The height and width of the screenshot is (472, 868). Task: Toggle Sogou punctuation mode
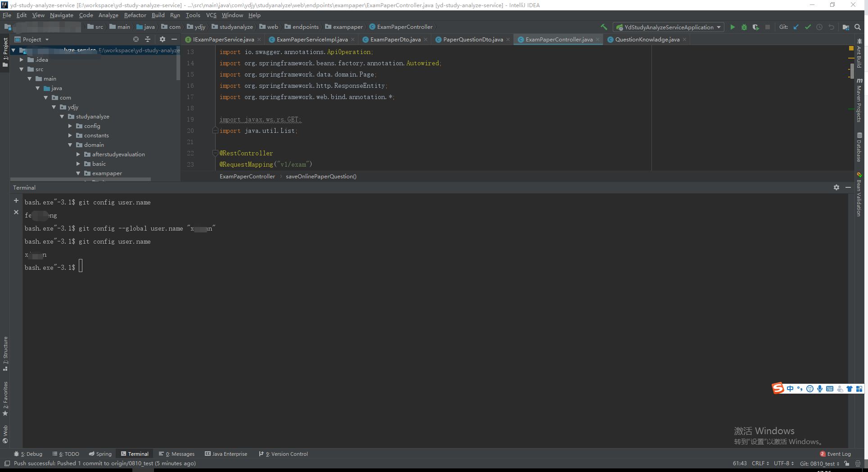(800, 389)
